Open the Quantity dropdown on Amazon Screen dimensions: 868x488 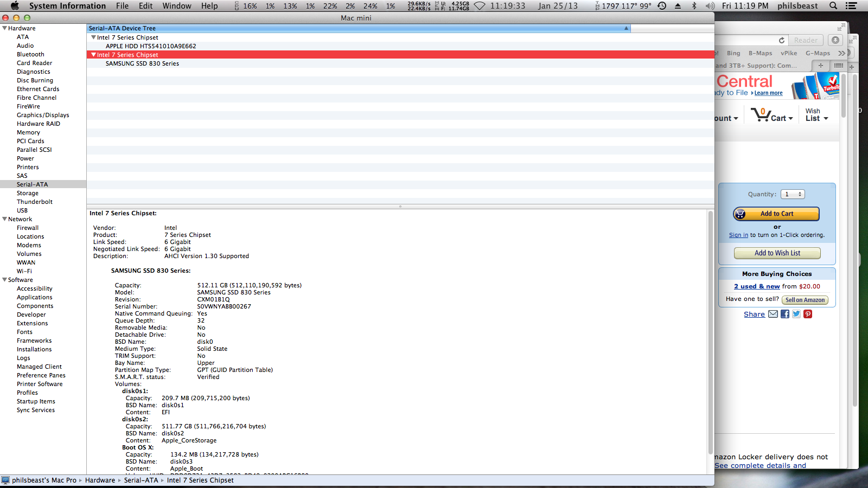click(x=793, y=194)
